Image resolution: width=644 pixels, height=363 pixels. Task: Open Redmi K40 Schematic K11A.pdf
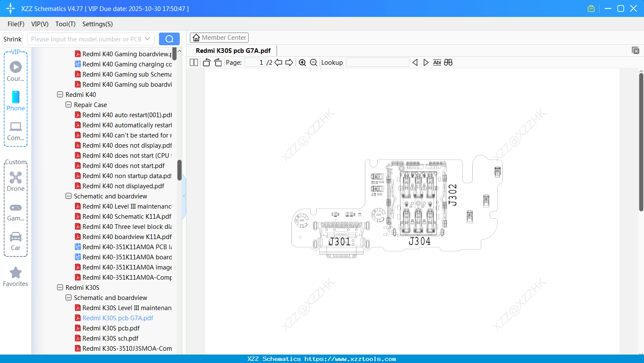(x=123, y=216)
